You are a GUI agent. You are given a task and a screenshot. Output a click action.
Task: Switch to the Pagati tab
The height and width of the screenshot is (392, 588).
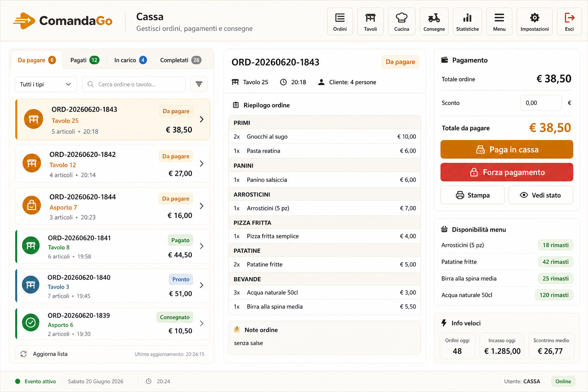pos(85,60)
